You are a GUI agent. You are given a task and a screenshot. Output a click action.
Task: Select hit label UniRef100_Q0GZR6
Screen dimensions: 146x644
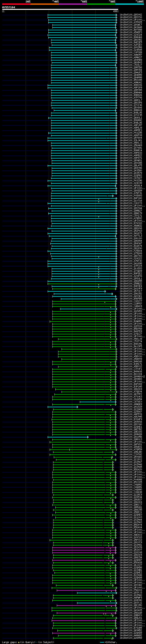[131, 47]
